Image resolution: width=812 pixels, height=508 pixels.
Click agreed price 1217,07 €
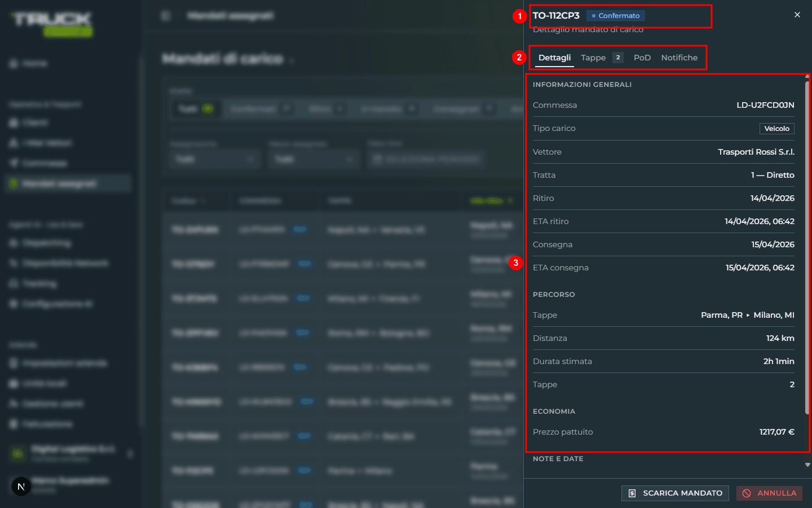pos(776,432)
